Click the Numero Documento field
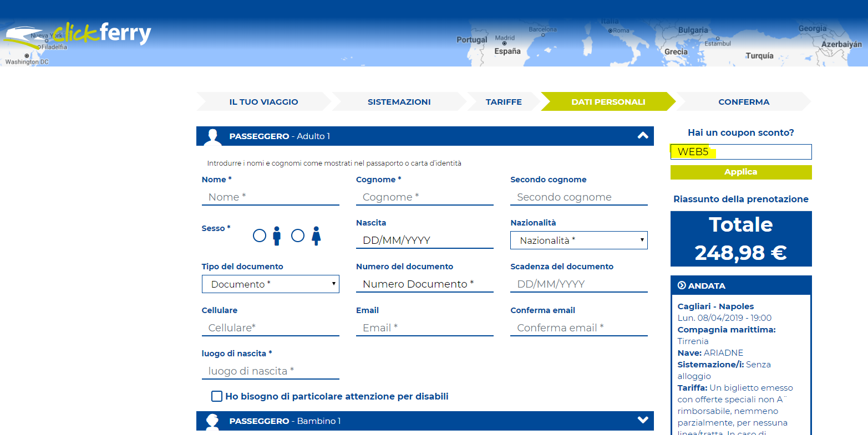Image resolution: width=868 pixels, height=435 pixels. click(425, 284)
